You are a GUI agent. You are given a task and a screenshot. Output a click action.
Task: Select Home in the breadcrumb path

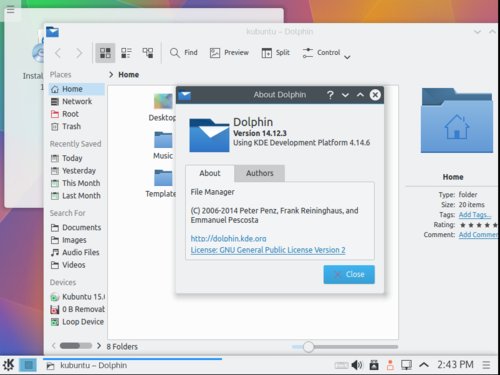click(129, 75)
